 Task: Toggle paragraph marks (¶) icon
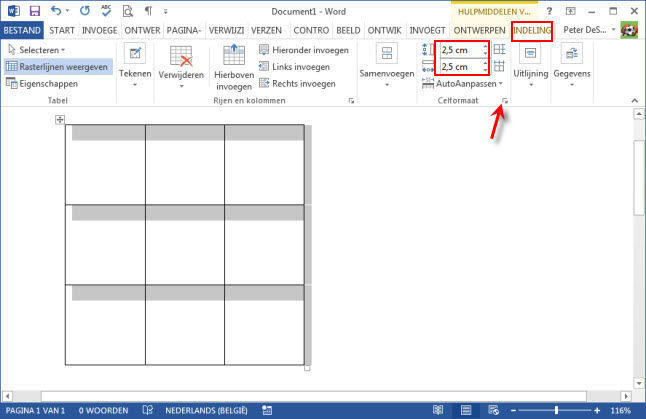148,11
